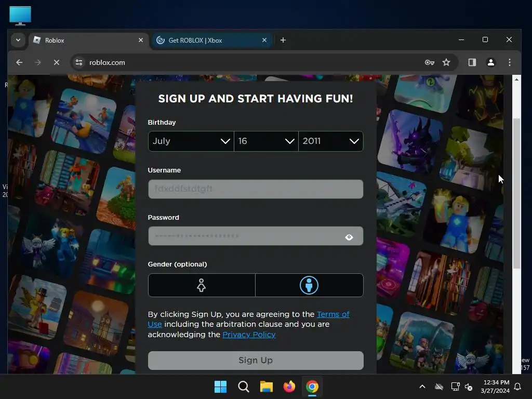
Task: Open Windows taskbar search
Action: [x=244, y=387]
